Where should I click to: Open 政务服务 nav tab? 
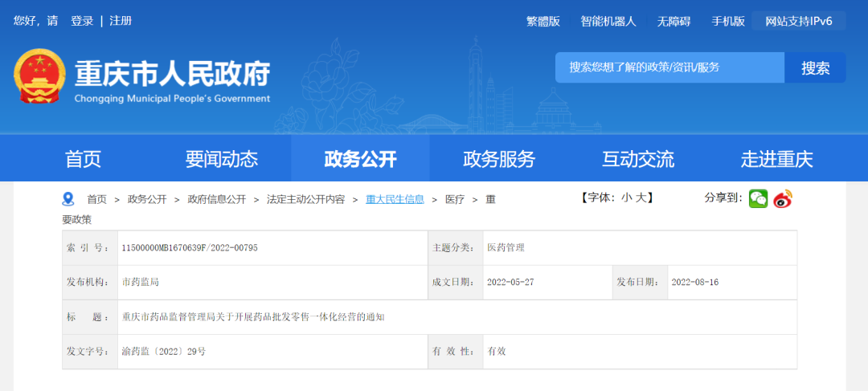[499, 159]
